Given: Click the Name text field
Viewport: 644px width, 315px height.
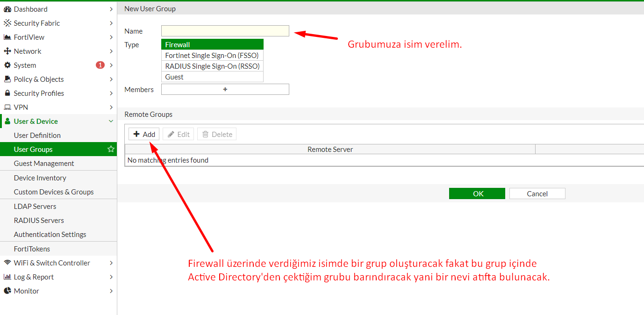Looking at the screenshot, I should coord(225,31).
